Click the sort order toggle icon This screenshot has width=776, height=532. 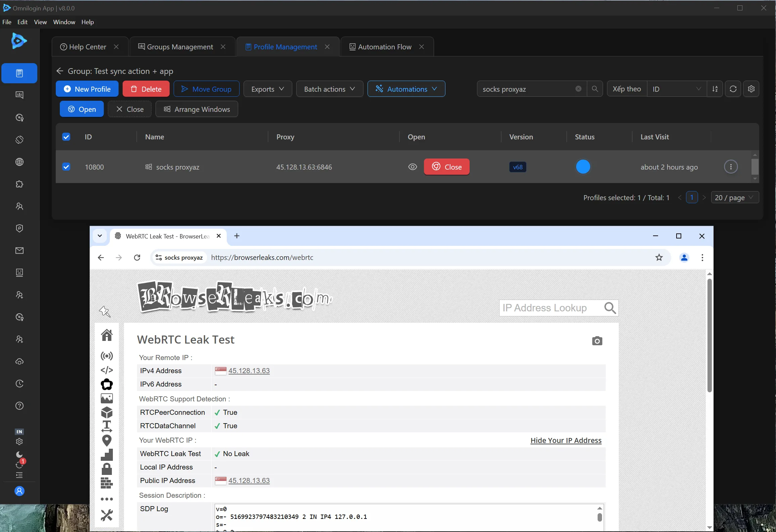pos(715,89)
